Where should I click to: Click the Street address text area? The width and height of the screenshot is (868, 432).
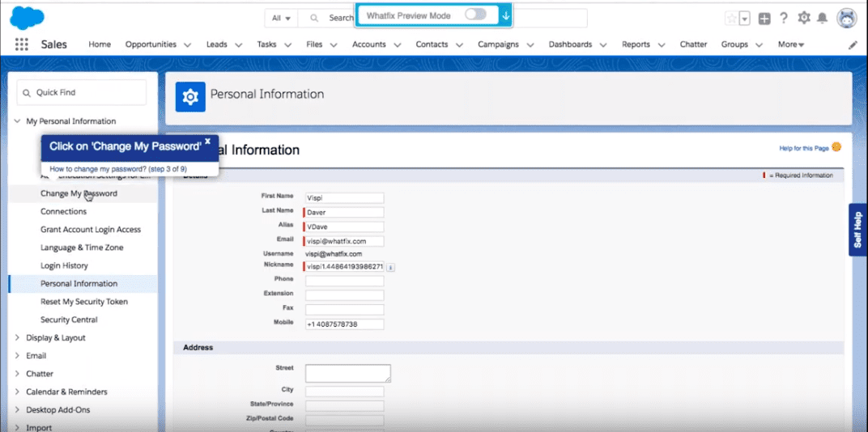click(x=347, y=373)
